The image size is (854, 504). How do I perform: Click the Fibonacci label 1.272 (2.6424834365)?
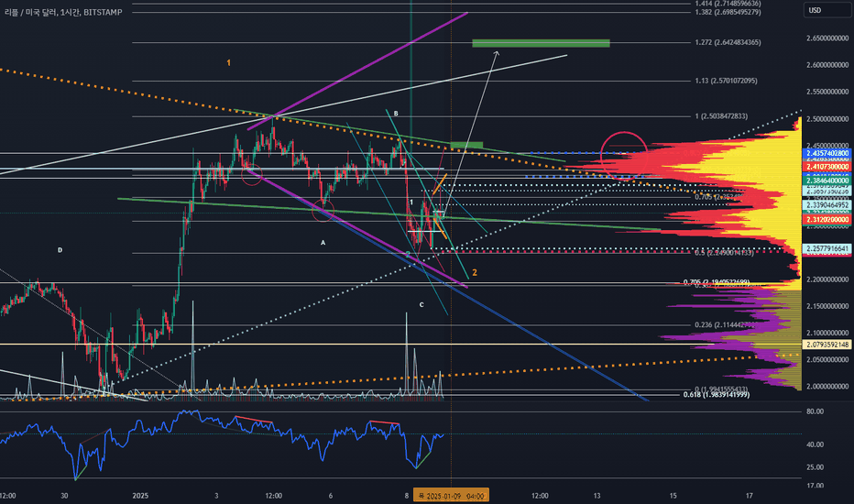728,42
